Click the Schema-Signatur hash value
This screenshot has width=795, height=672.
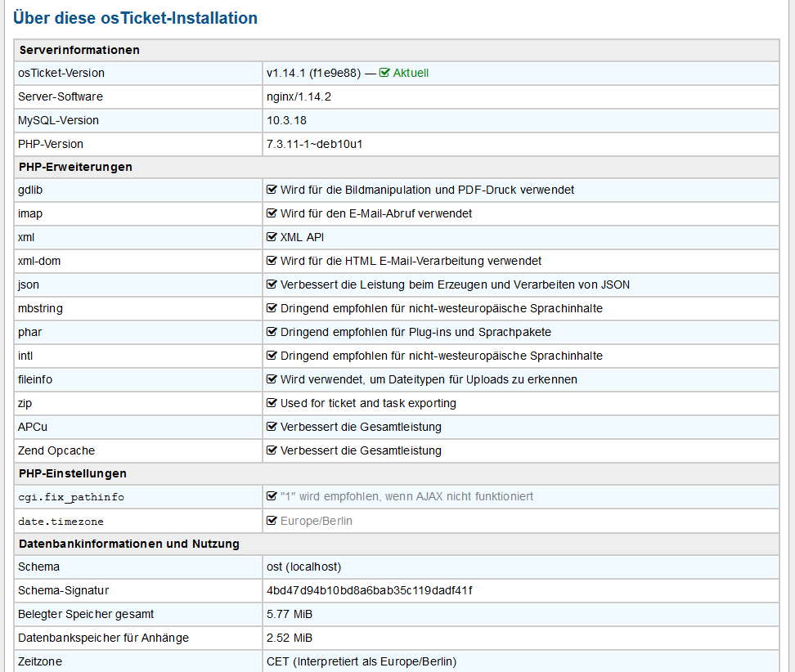click(x=370, y=590)
